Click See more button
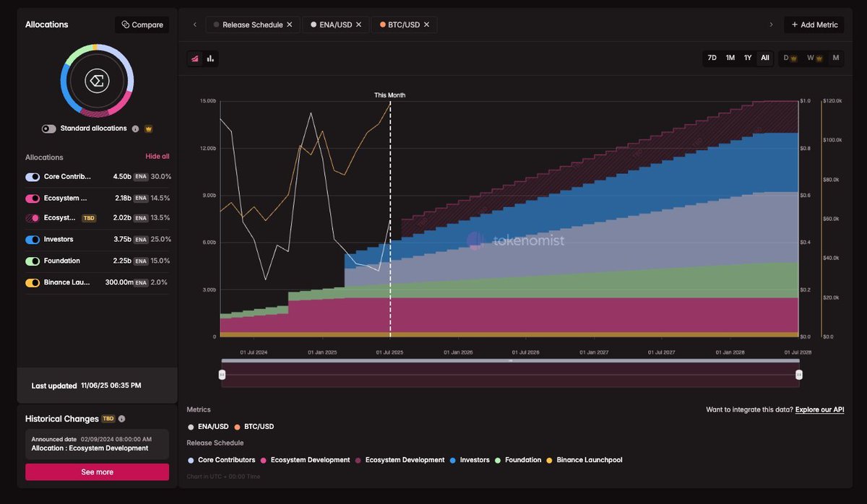The image size is (867, 504). pyautogui.click(x=97, y=472)
